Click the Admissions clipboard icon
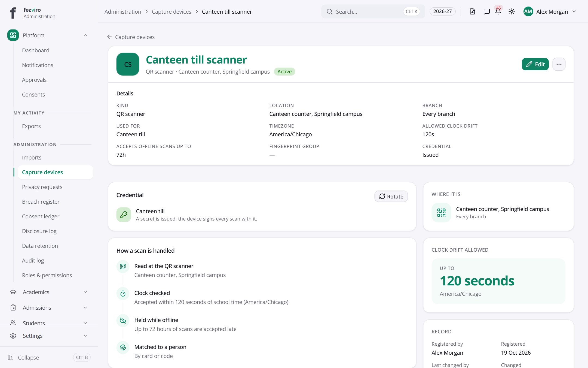588x368 pixels. coord(13,307)
